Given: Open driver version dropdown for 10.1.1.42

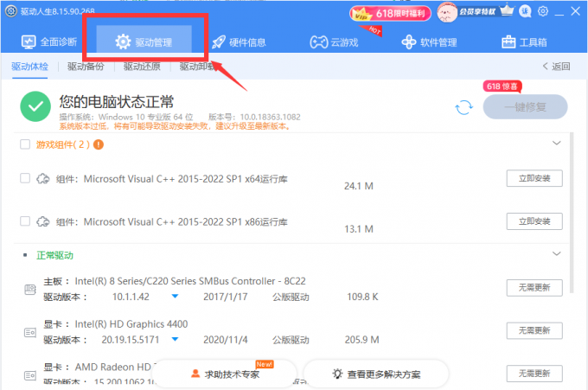Looking at the screenshot, I should (175, 297).
